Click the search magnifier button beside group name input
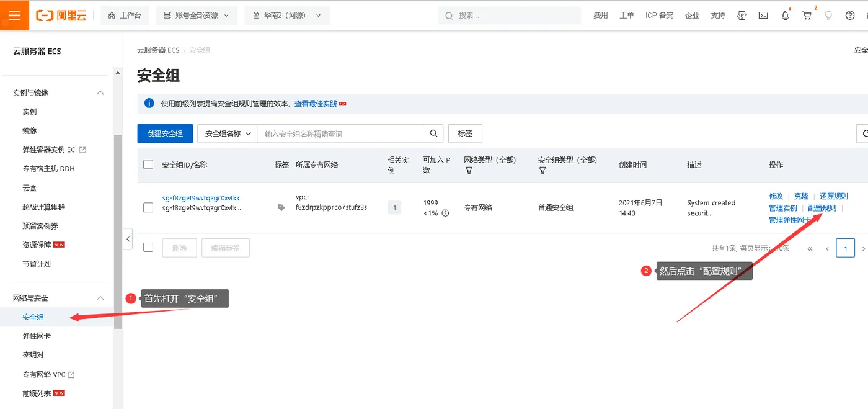This screenshot has width=868, height=409. tap(433, 133)
